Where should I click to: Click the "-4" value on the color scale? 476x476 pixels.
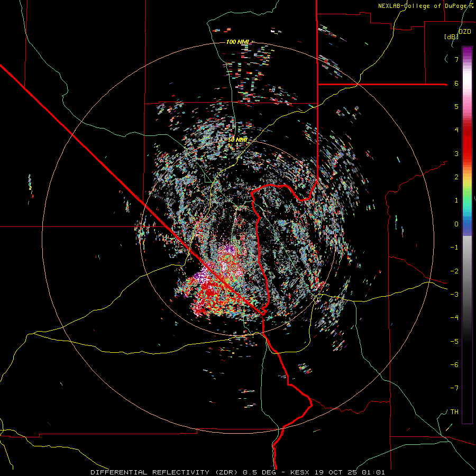[x=454, y=318]
